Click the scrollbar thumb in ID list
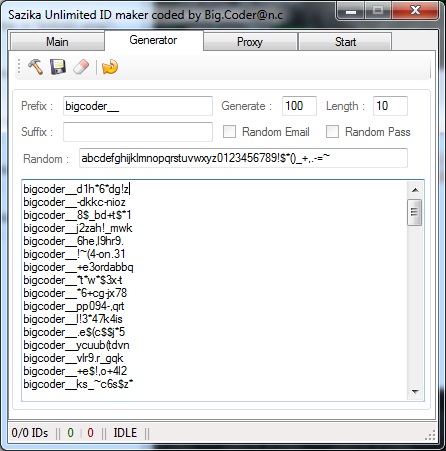The width and height of the screenshot is (446, 451). (415, 212)
